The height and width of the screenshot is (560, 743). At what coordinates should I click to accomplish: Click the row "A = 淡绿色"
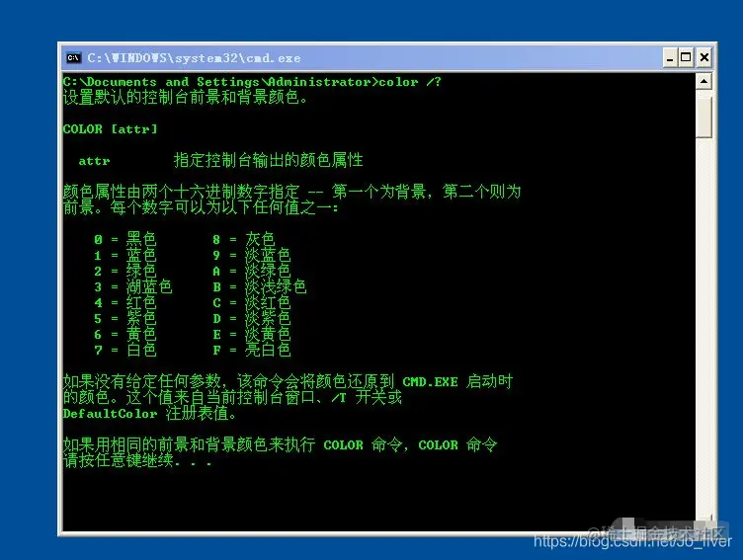(x=252, y=271)
